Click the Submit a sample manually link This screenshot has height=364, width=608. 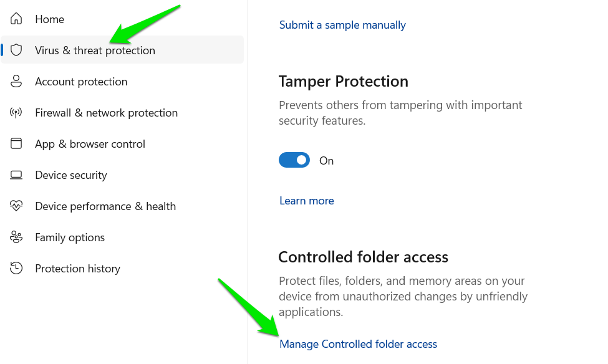342,24
